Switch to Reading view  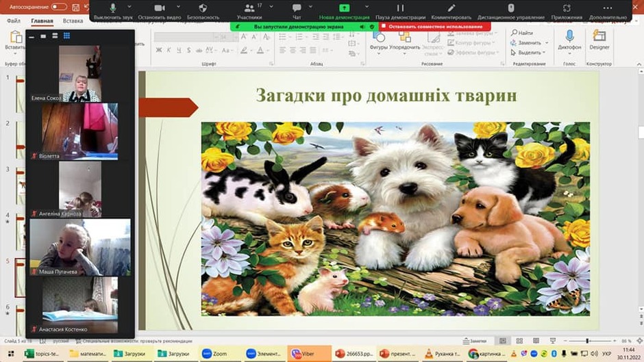pyautogui.click(x=536, y=341)
